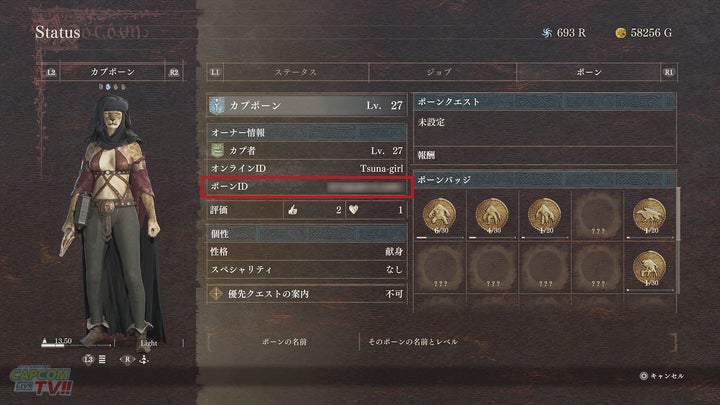
Task: Click the first pawn badge medal
Action: click(x=439, y=215)
